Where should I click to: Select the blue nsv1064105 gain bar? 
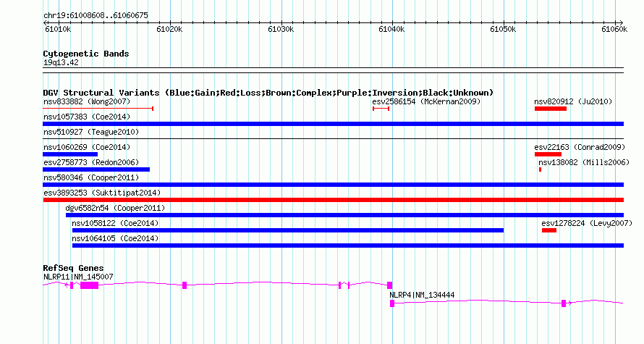[348, 246]
